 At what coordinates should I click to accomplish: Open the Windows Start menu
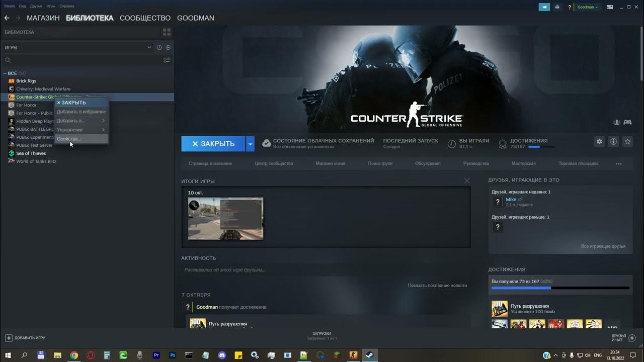[8, 355]
